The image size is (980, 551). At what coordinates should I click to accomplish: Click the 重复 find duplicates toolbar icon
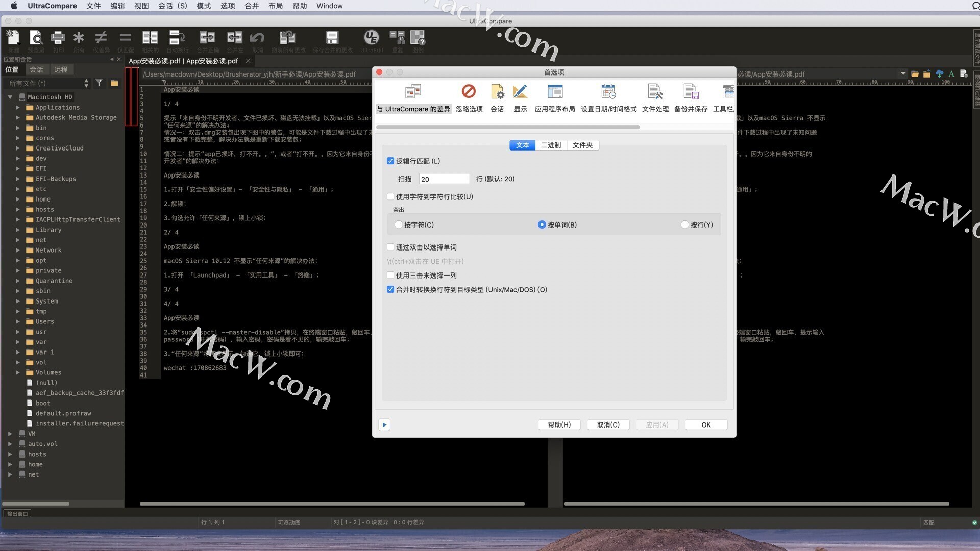click(x=397, y=38)
